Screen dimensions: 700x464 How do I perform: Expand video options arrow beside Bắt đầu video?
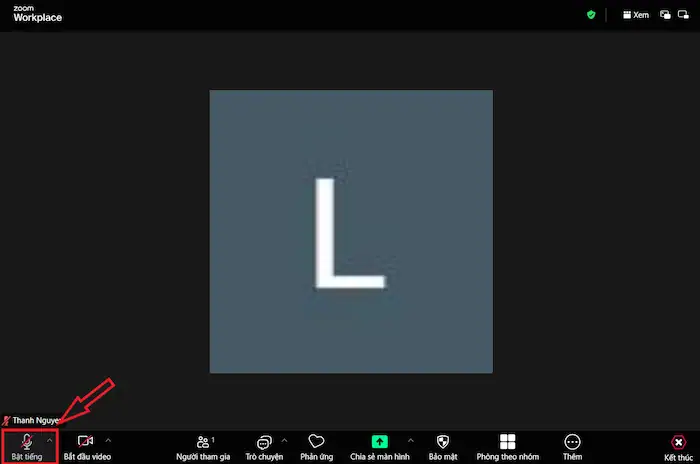(108, 440)
